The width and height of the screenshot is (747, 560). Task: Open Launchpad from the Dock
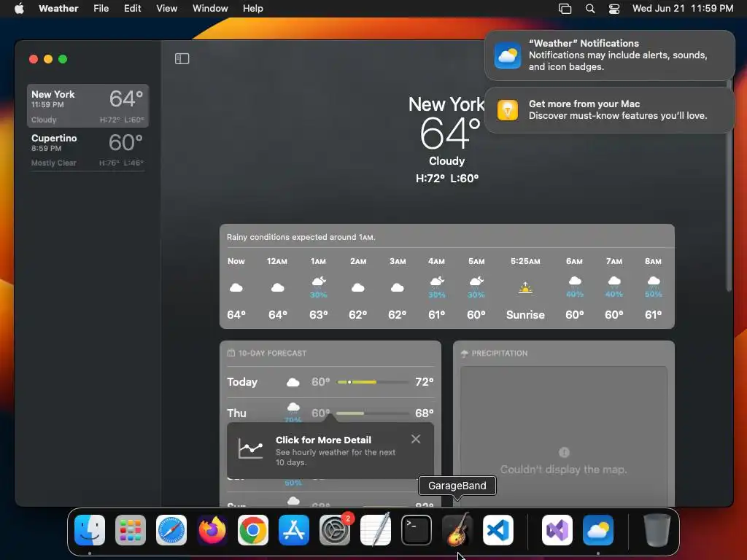tap(131, 530)
